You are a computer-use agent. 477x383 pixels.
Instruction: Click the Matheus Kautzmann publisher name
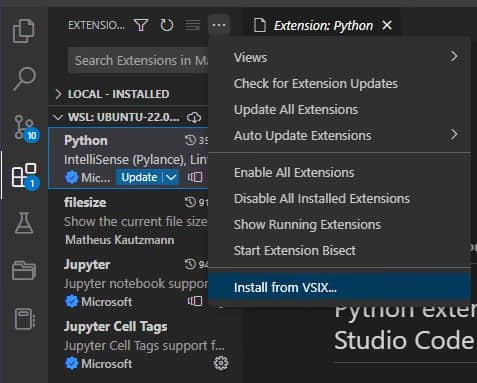tap(120, 240)
